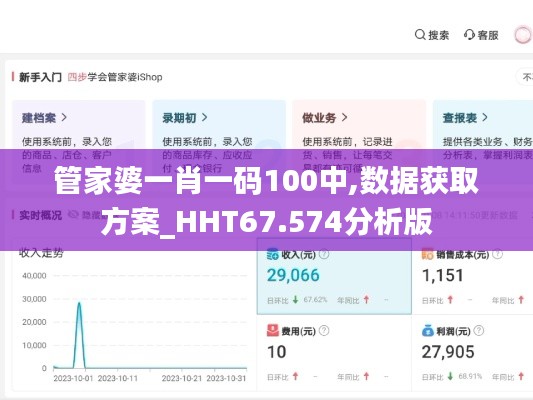The image size is (533, 400).
Task: Open help icon next to 利润(元)
Action: click(x=479, y=330)
